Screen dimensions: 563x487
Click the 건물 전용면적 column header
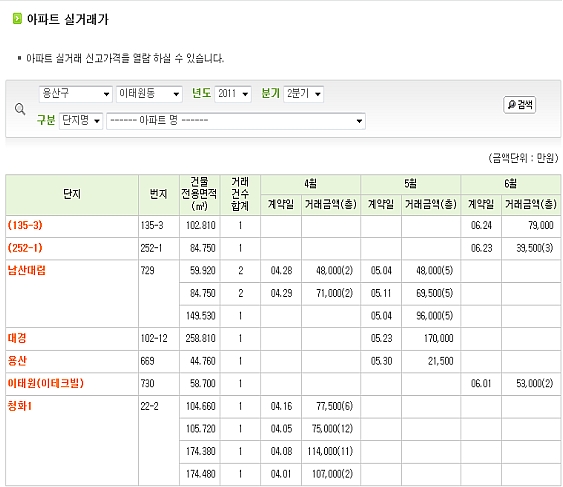[200, 195]
